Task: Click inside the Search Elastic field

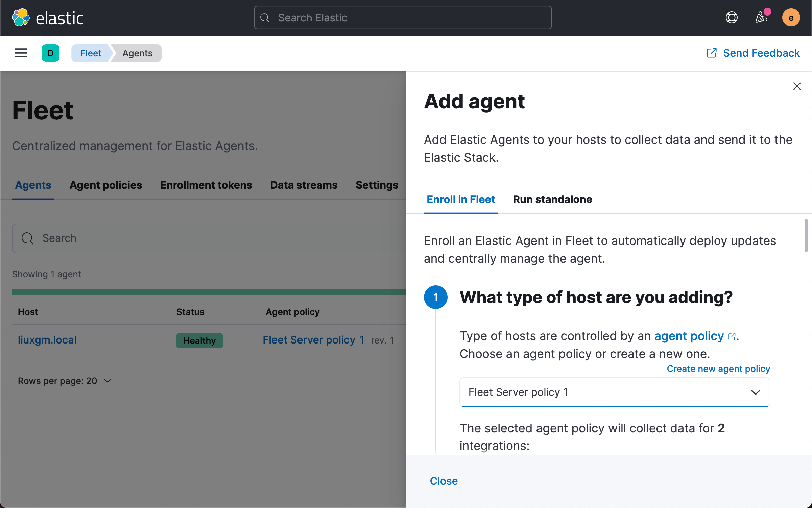Action: 402,17
